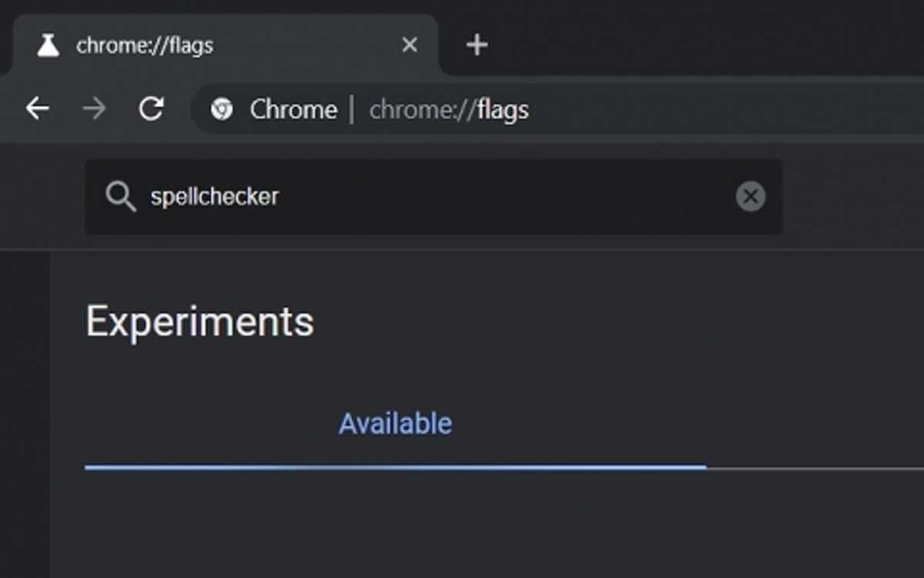Switch to the Available tab

point(396,423)
